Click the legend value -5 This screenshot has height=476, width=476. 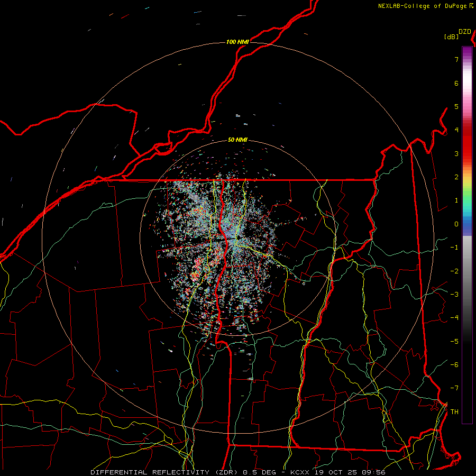click(x=454, y=342)
